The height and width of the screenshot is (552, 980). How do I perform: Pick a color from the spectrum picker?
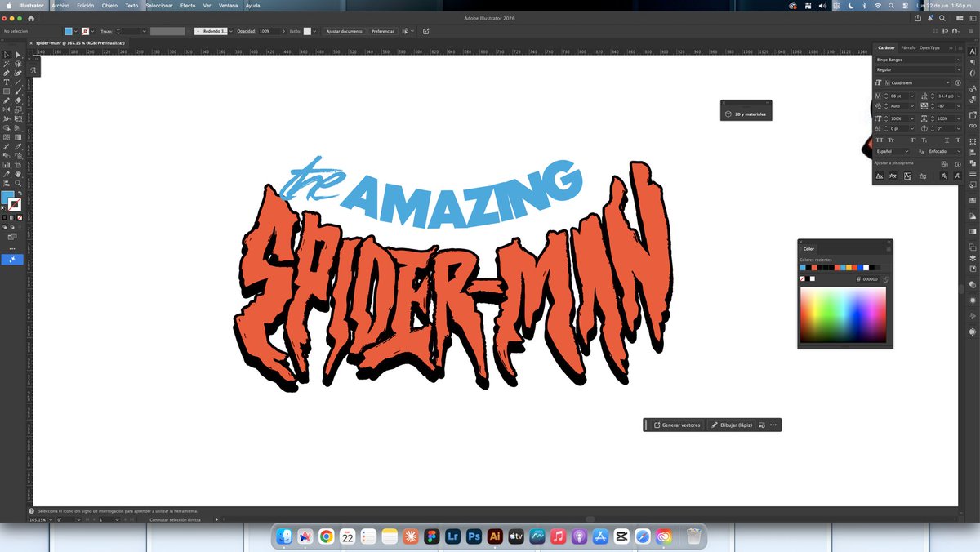[x=843, y=314]
